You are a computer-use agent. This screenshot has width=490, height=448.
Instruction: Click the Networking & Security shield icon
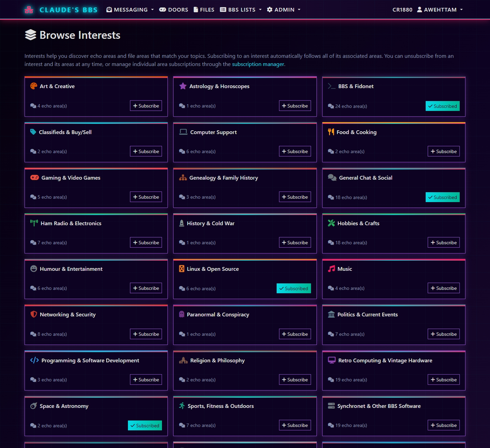[x=33, y=314]
